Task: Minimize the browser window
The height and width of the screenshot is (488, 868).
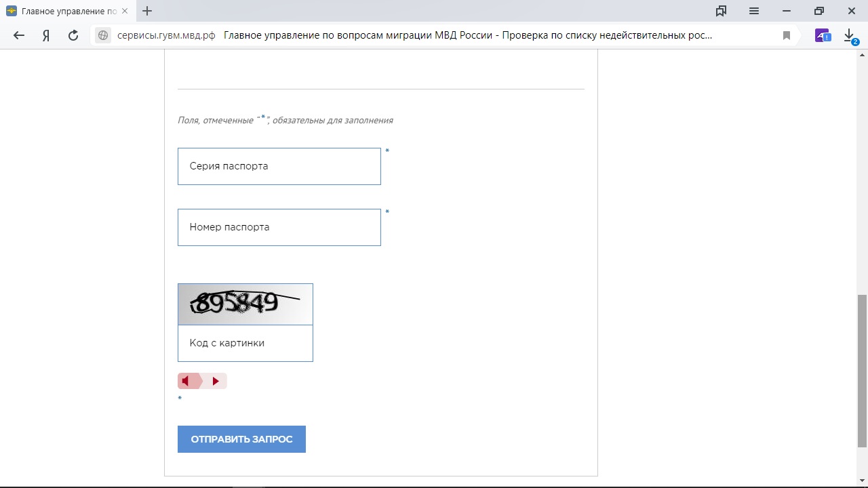Action: [x=787, y=11]
